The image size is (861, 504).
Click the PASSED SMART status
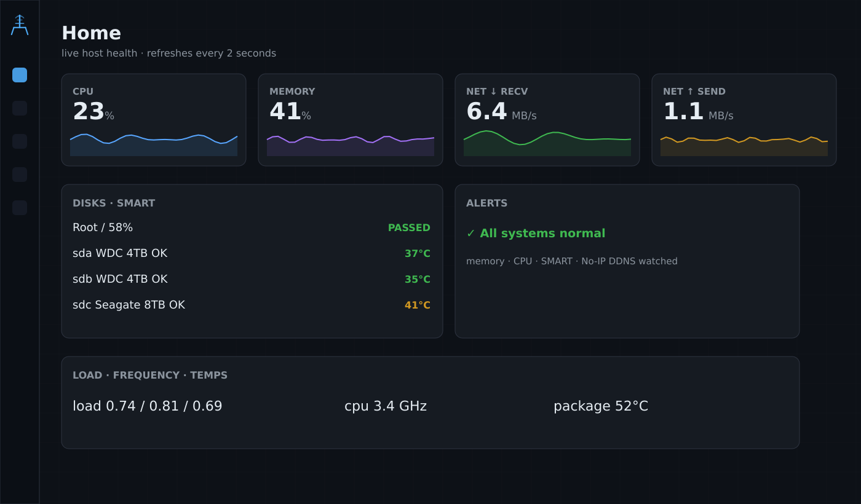409,228
